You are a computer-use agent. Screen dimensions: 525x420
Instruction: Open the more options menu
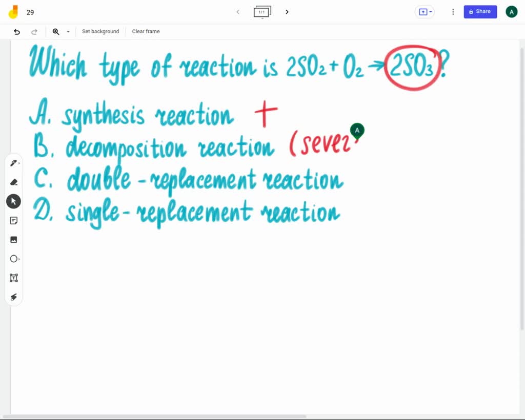(x=453, y=11)
